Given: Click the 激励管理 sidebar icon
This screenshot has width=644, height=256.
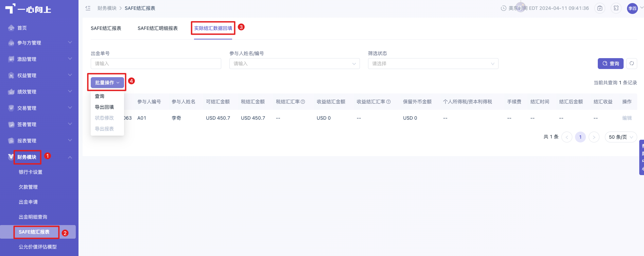Looking at the screenshot, I should tap(11, 59).
